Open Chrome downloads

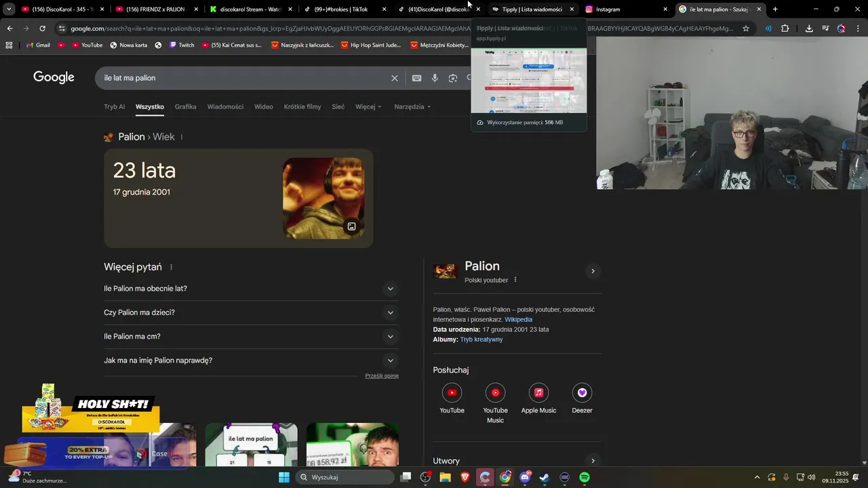[x=809, y=28]
